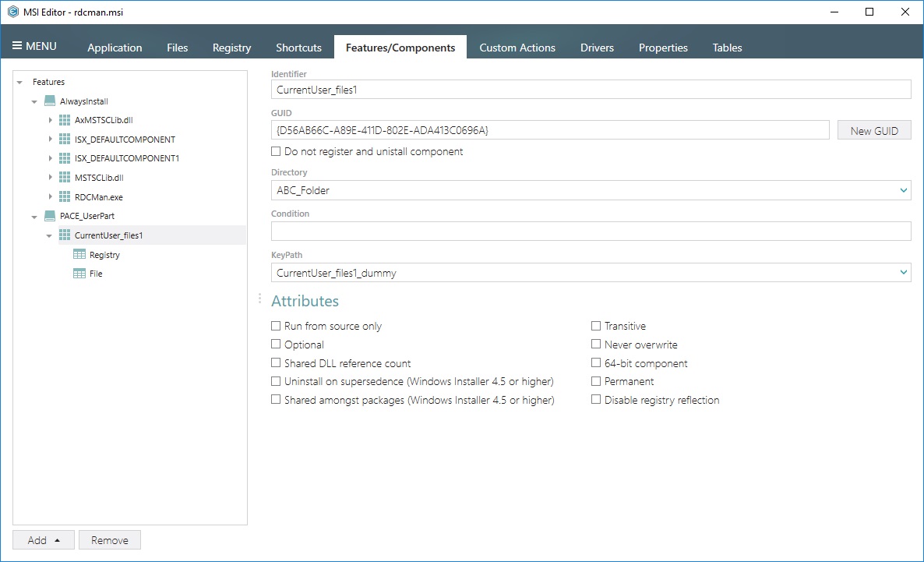Collapse the Features root node

[19, 83]
